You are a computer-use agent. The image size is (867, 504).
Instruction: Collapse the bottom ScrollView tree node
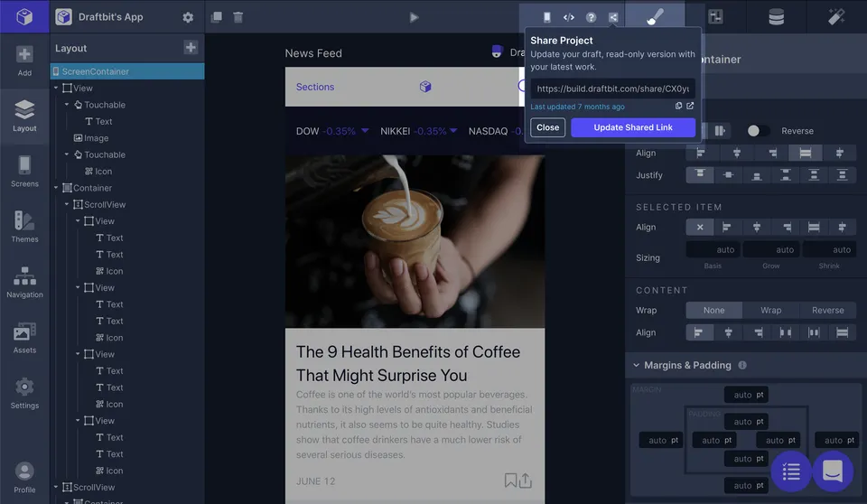(56, 487)
